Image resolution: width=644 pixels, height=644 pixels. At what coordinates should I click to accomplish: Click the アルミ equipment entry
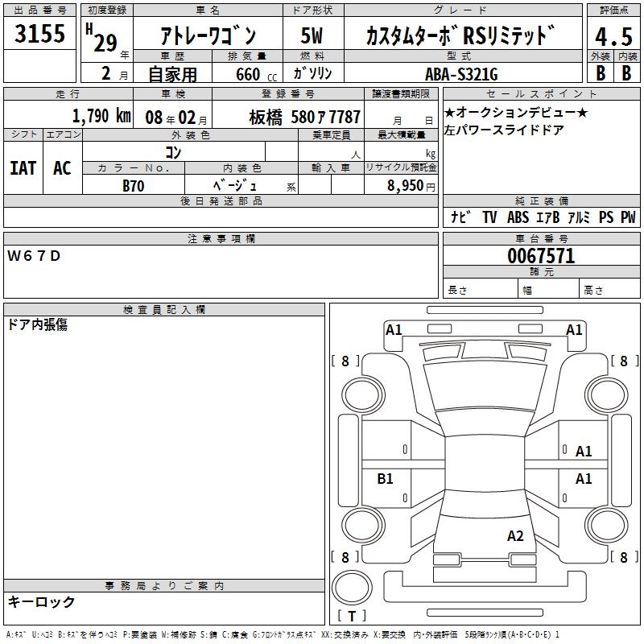click(579, 217)
